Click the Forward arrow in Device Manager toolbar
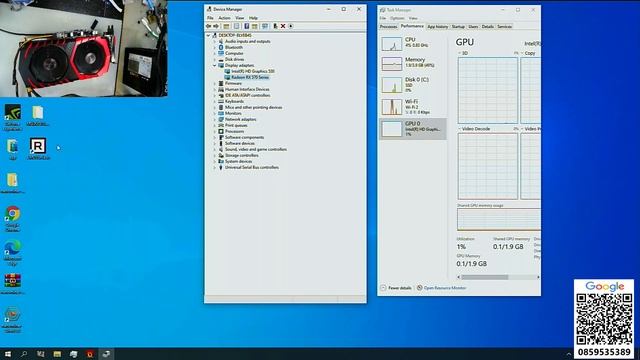 point(216,26)
